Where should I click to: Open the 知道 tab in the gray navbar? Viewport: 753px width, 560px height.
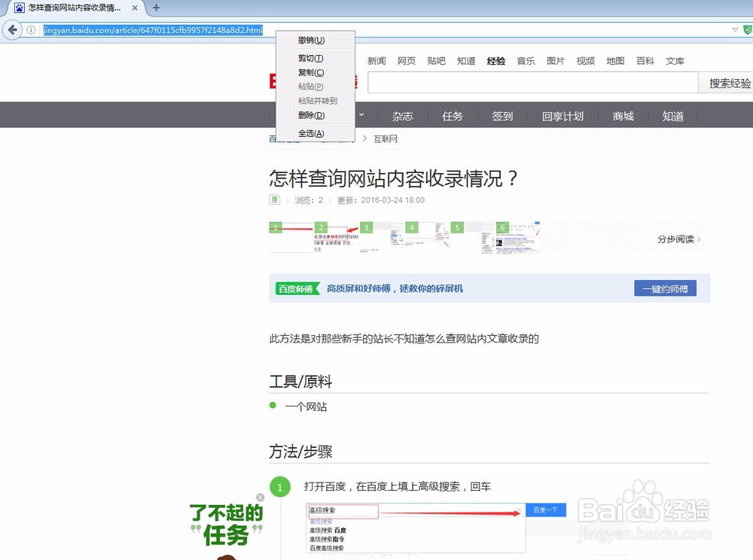click(x=672, y=116)
